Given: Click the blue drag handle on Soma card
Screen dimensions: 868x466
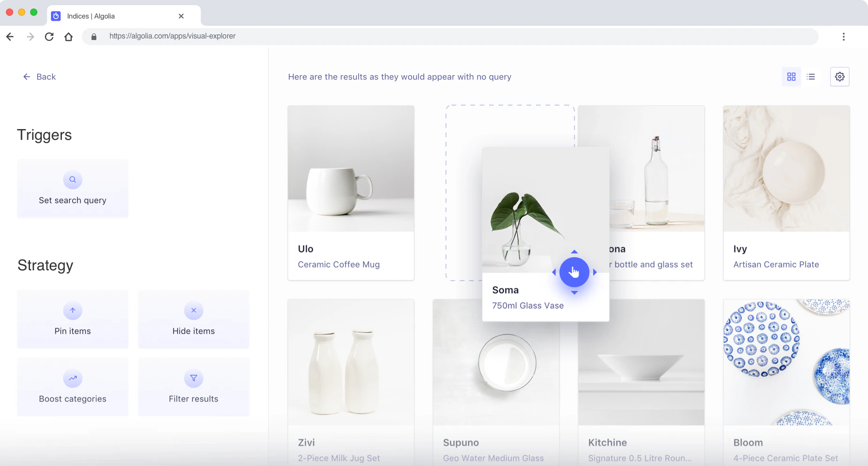Looking at the screenshot, I should 574,272.
